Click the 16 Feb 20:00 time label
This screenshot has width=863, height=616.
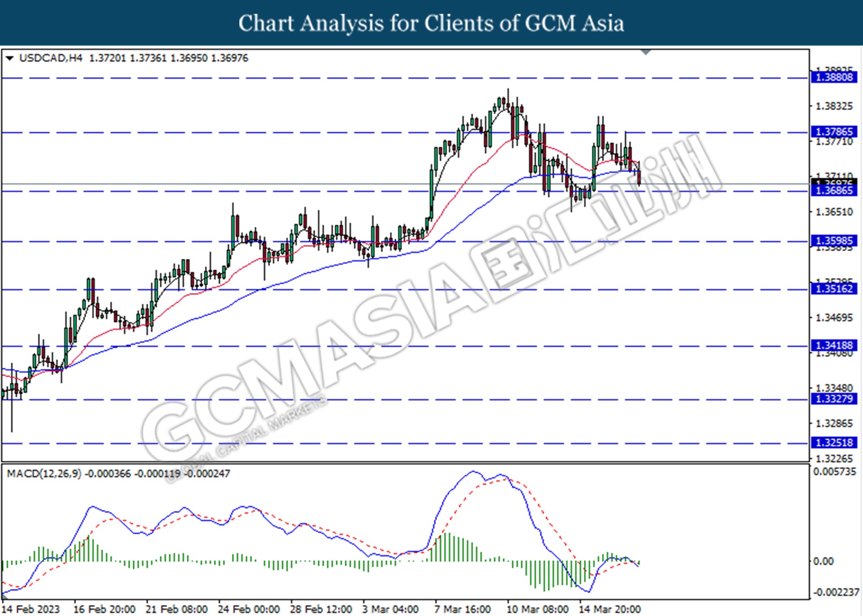(x=104, y=609)
